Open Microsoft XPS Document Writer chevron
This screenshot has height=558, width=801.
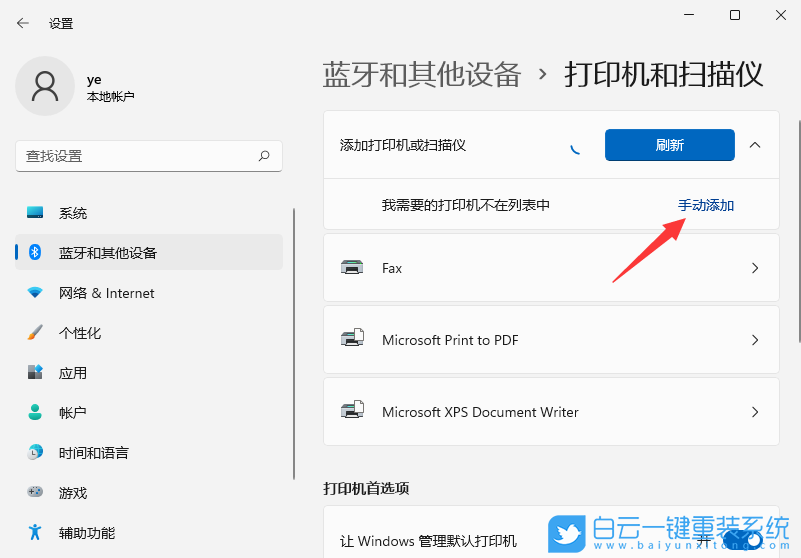[x=755, y=412]
